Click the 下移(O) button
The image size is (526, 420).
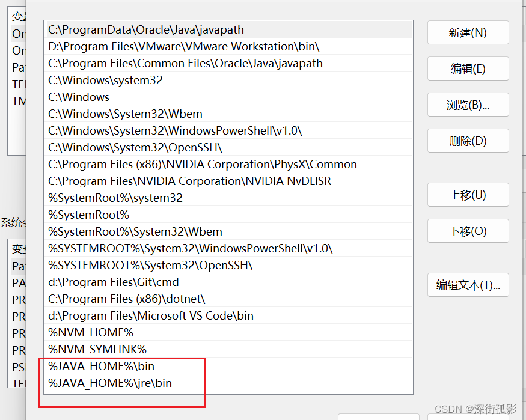[x=468, y=231]
